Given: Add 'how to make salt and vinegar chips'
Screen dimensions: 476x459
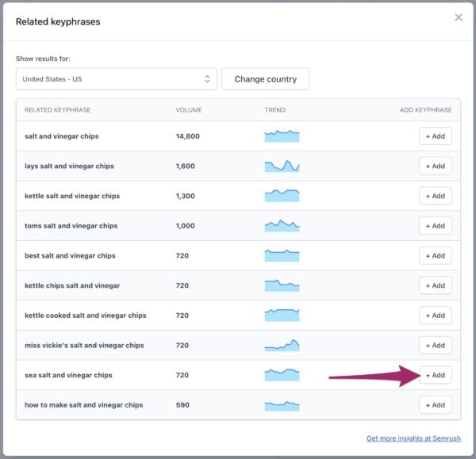Looking at the screenshot, I should pos(435,405).
